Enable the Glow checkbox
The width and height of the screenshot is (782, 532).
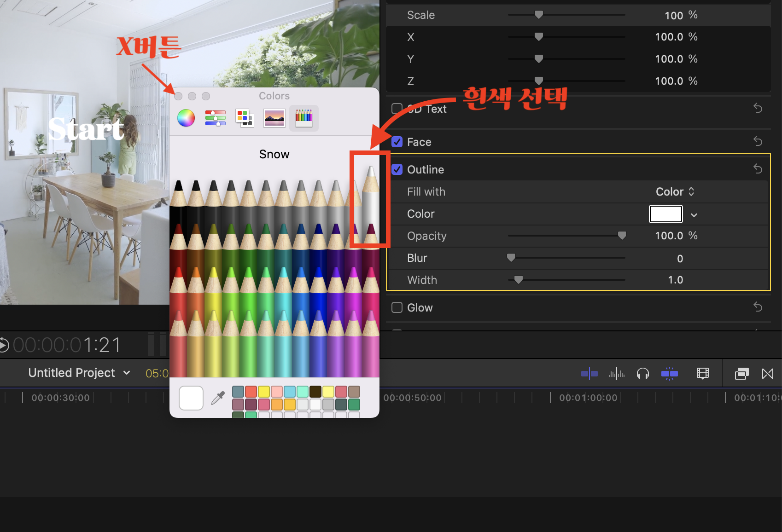(x=397, y=307)
